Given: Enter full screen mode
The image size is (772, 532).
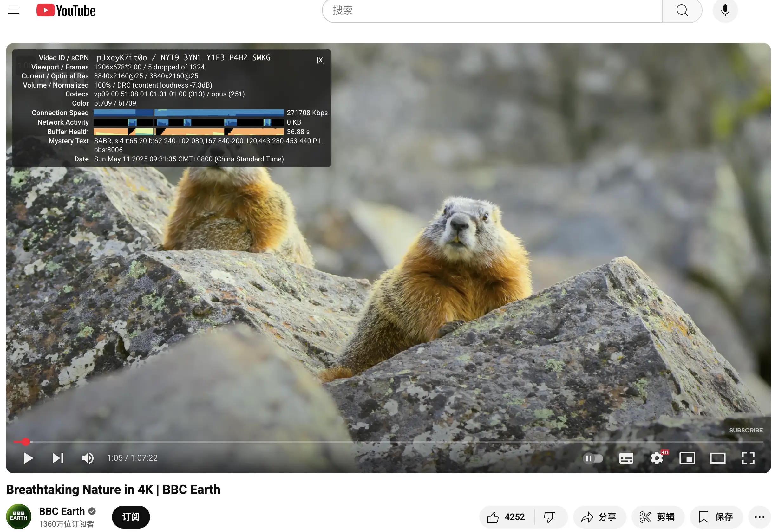Looking at the screenshot, I should 748,458.
